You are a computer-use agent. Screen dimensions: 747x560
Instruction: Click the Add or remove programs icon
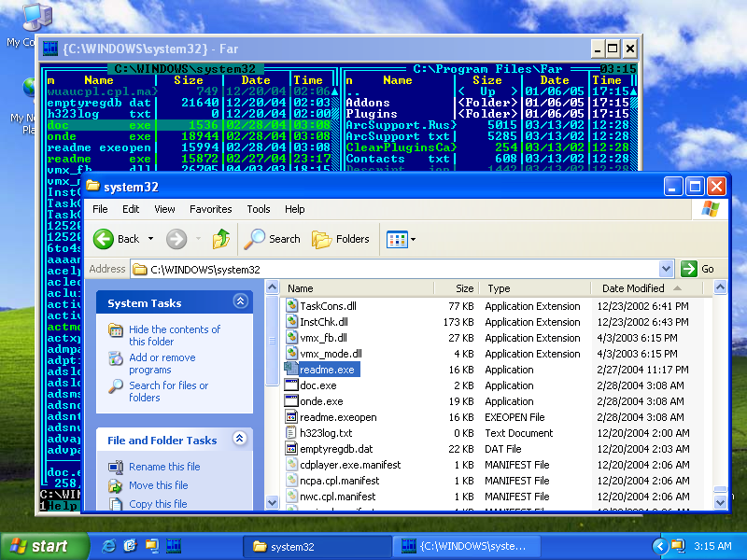click(x=116, y=357)
